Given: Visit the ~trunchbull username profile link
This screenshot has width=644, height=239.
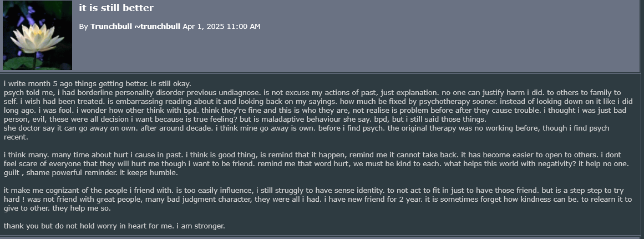Looking at the screenshot, I should click(x=158, y=26).
